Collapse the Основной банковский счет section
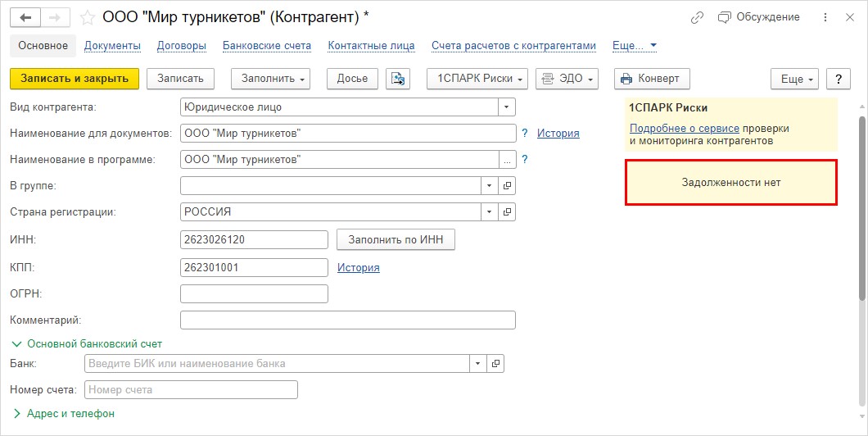868x436 pixels. 87,344
